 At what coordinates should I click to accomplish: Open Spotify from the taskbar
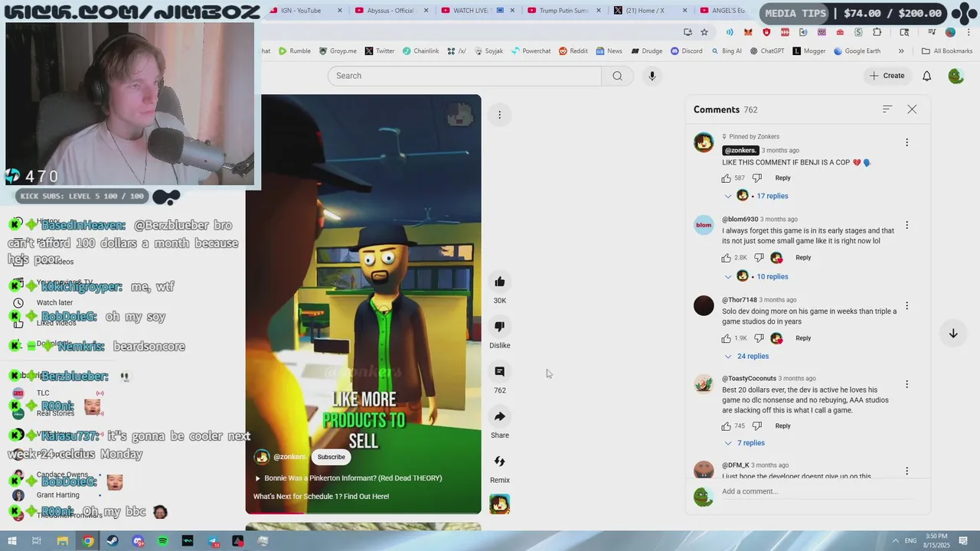point(162,541)
